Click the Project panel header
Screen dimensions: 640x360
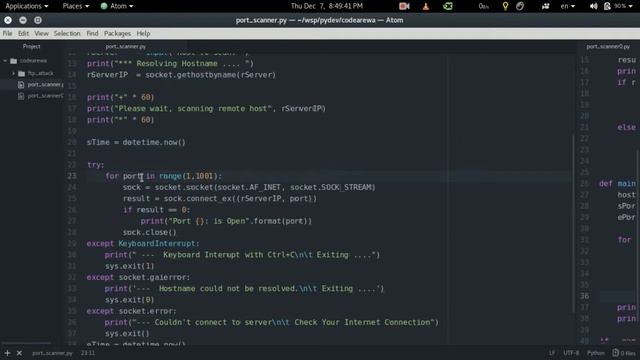31,47
